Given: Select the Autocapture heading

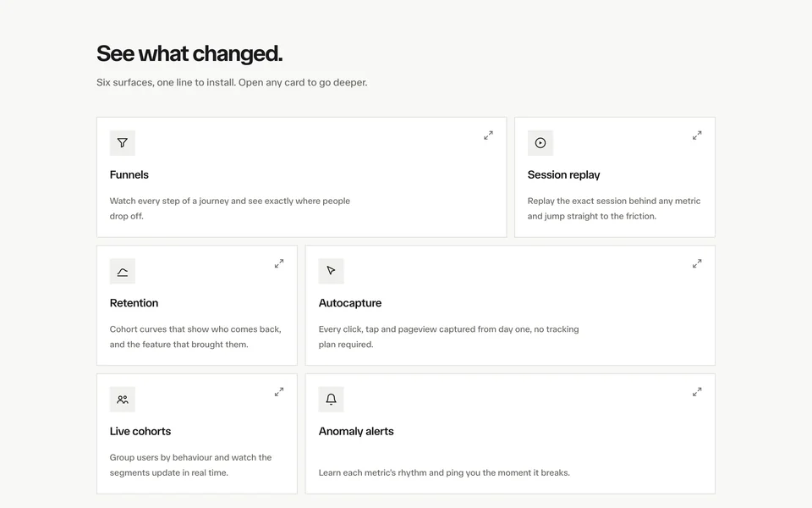Looking at the screenshot, I should (x=349, y=303).
